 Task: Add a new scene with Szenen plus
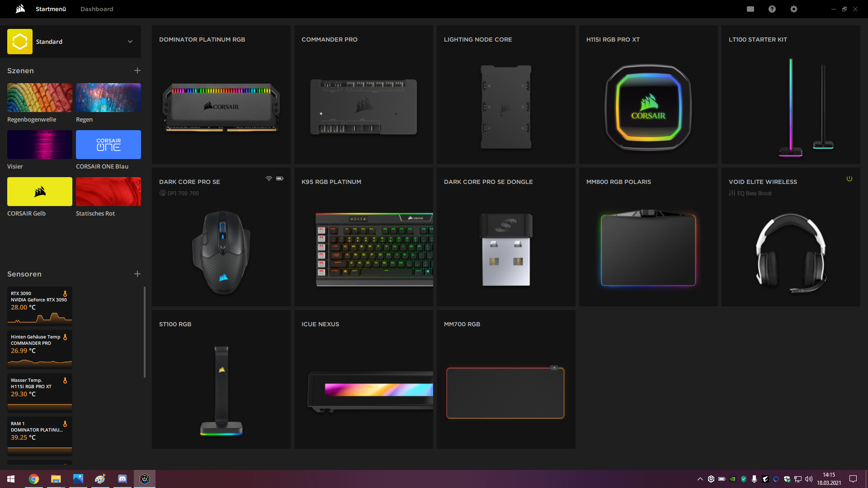pyautogui.click(x=137, y=70)
